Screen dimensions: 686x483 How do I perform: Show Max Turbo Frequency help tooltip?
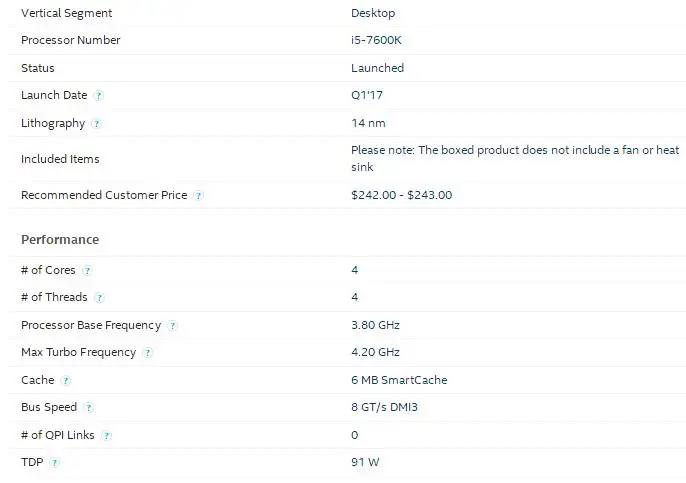coord(148,353)
